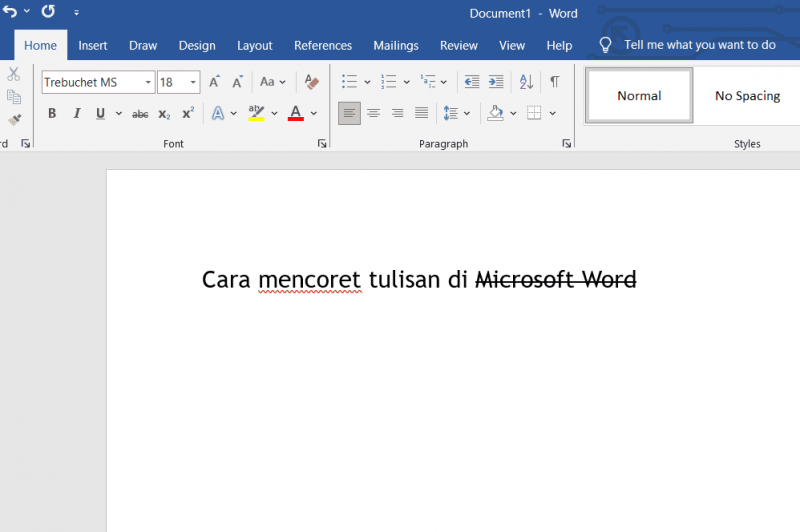Select Justify alignment
The width and height of the screenshot is (800, 532).
[421, 113]
